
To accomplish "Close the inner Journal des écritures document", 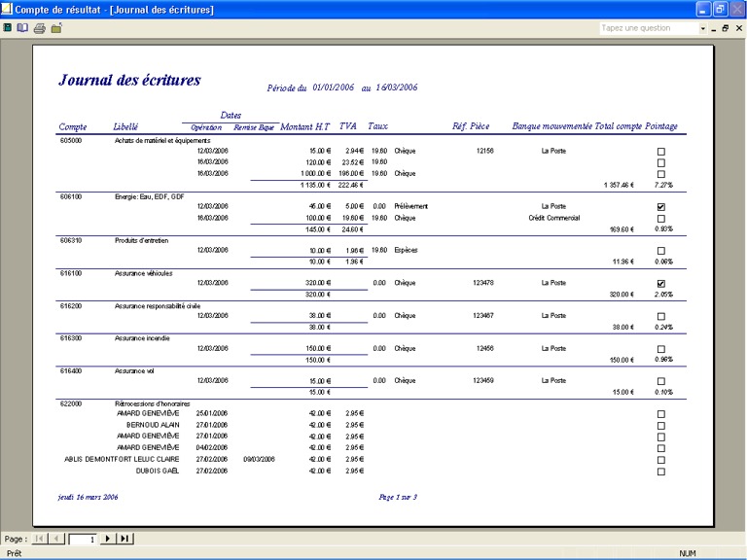I will pos(739,28).
